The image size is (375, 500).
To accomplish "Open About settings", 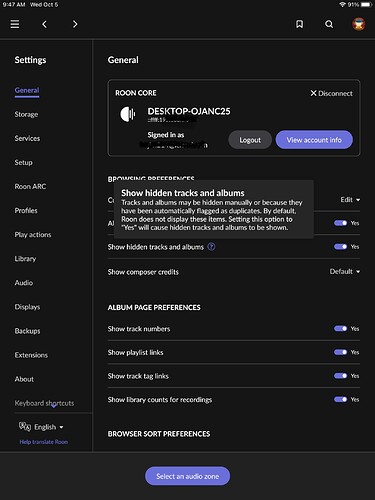I will click(x=24, y=379).
